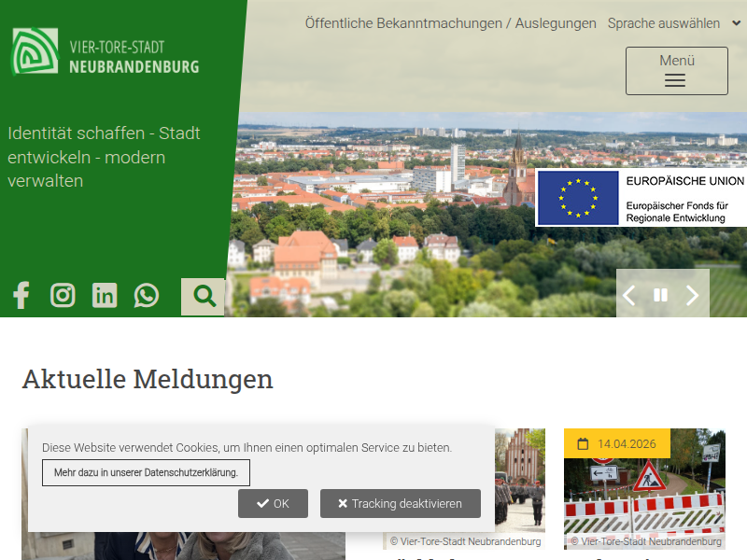Open the Instagram profile icon

pyautogui.click(x=63, y=296)
